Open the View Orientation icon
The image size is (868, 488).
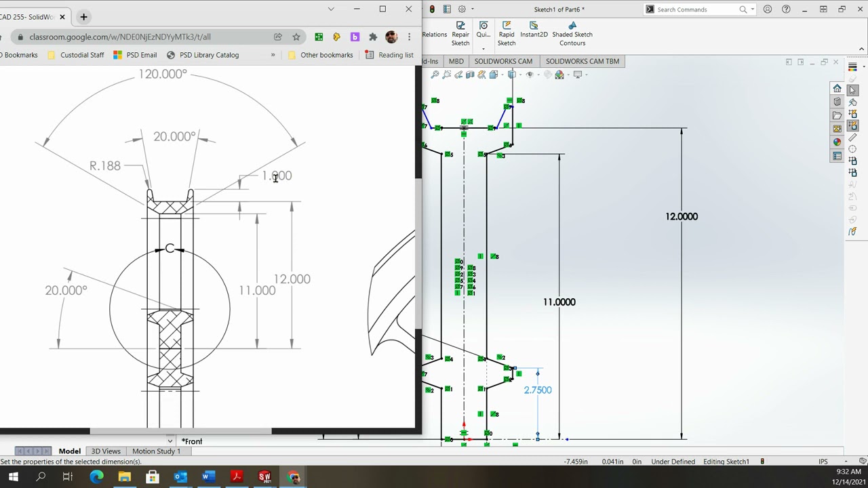(494, 75)
